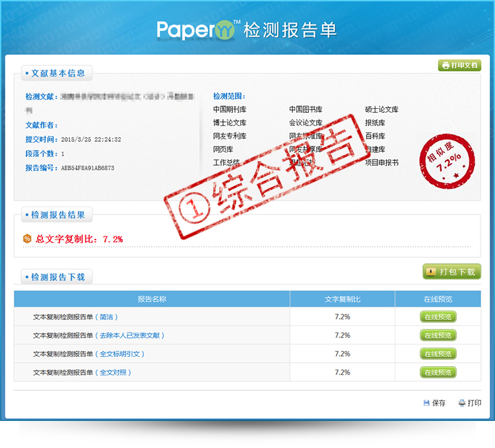
Task: Click the report number AEB54F8A91AB6873
Action: coord(88,168)
